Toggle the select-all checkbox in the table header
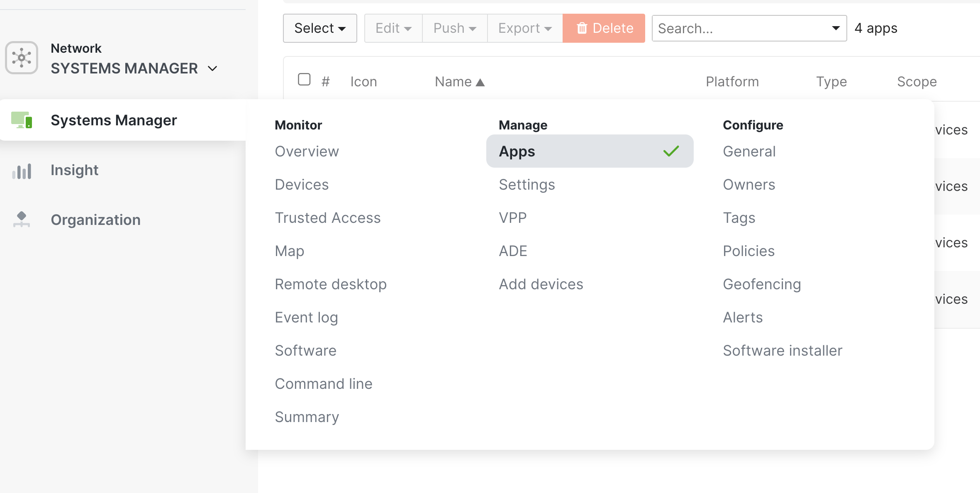The image size is (980, 493). point(304,79)
